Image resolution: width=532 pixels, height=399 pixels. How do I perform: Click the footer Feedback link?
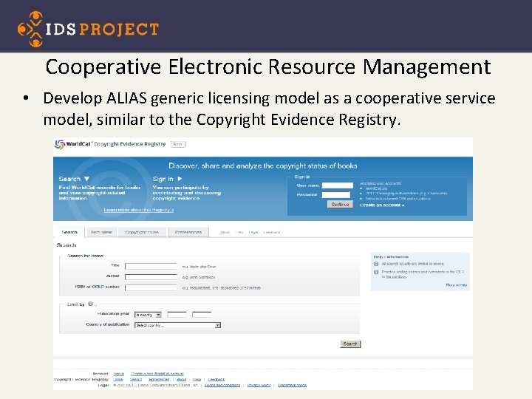[216, 379]
